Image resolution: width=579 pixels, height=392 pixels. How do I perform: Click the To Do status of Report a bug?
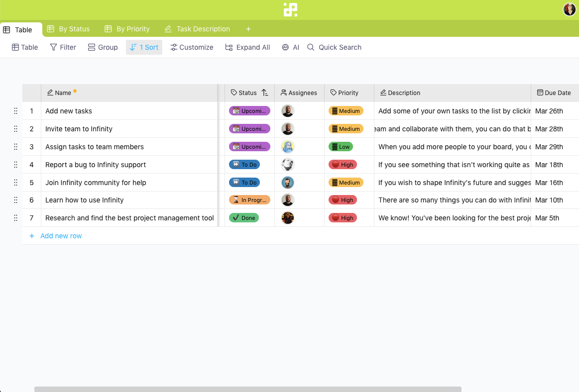pyautogui.click(x=244, y=165)
